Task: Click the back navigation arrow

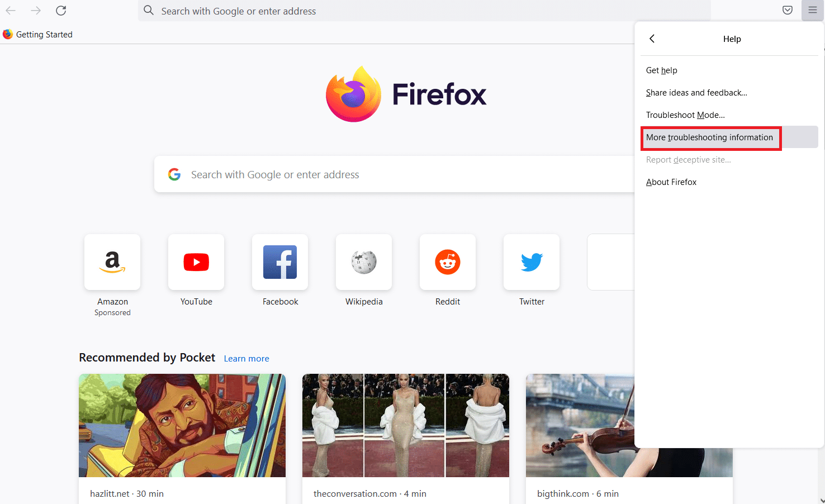Action: [x=11, y=11]
